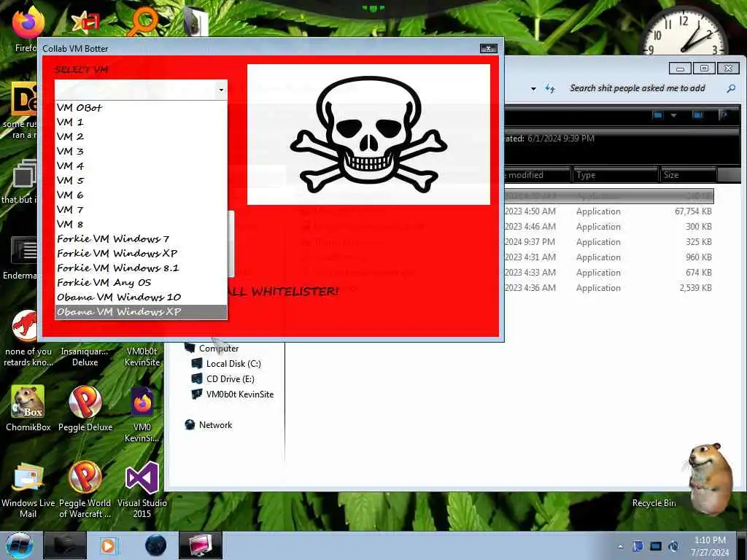This screenshot has width=747, height=560.
Task: Click the Explorer help icon
Action: click(724, 115)
